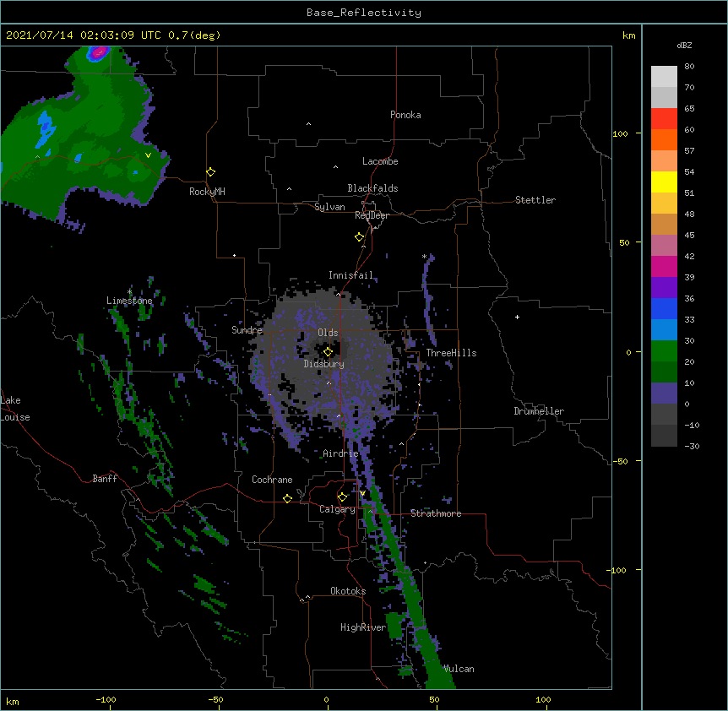This screenshot has width=728, height=711.
Task: Select the yellow V marker east of Calgary
Action: 362,493
